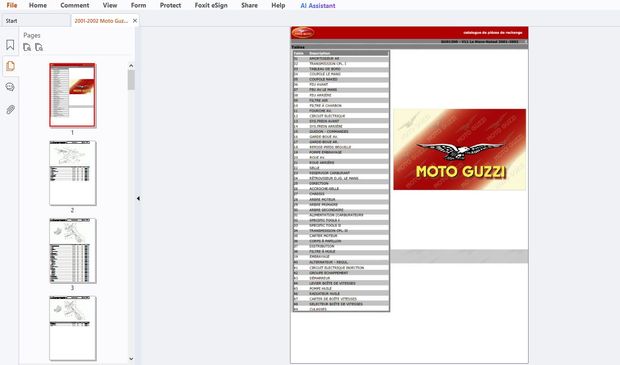Click the 'ARBRE MOTEUR' table row
This screenshot has width=620, height=365.
pyautogui.click(x=341, y=199)
